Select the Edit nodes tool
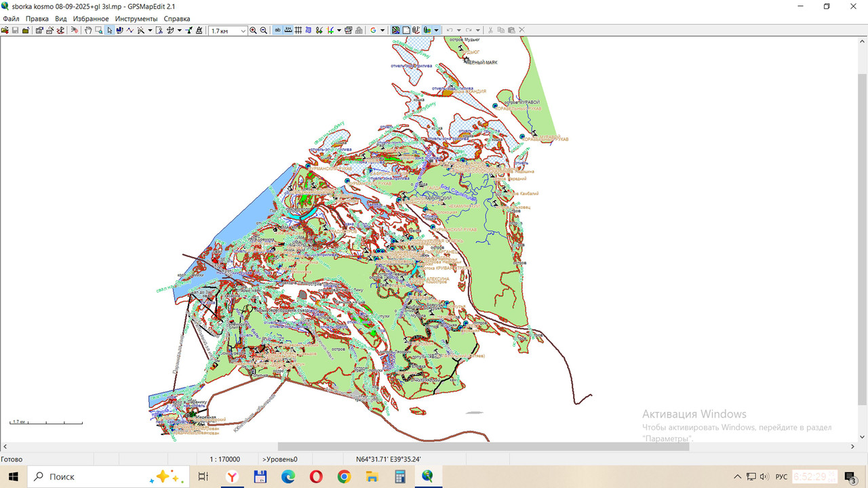 (x=119, y=30)
